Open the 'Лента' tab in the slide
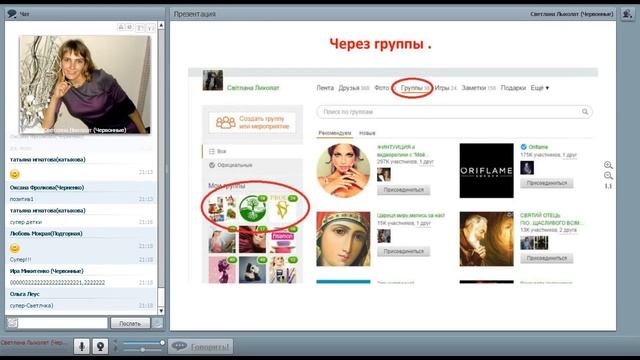The image size is (640, 360). pos(325,88)
